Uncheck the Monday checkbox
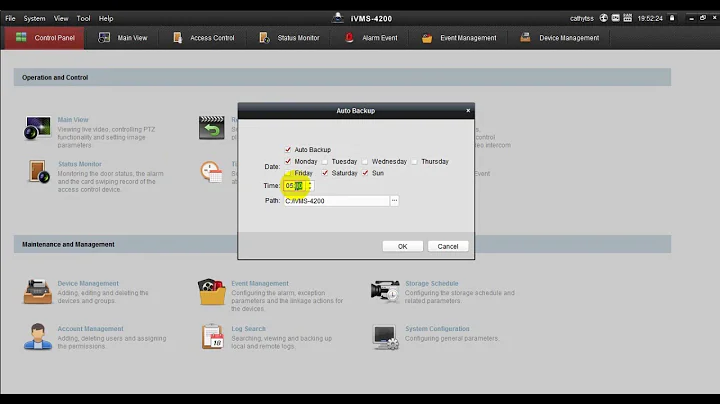720x404 pixels. pos(288,162)
